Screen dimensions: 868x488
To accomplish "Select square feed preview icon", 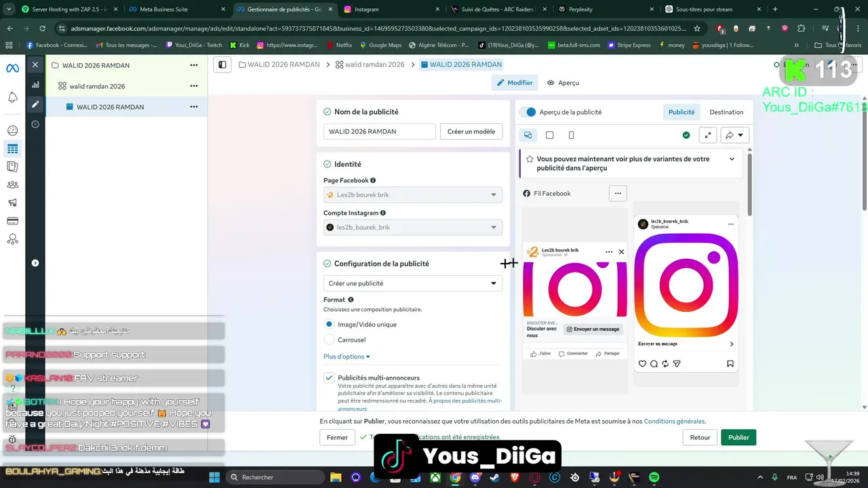I will click(549, 135).
